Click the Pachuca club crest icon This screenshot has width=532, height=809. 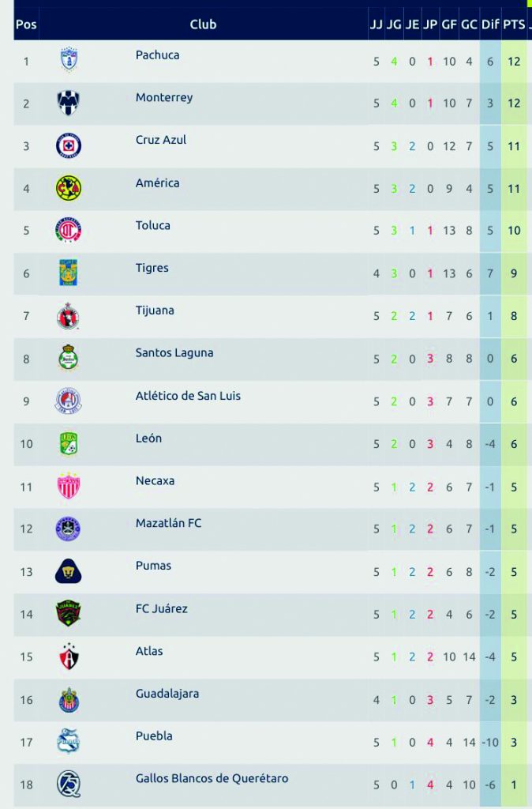pos(69,60)
